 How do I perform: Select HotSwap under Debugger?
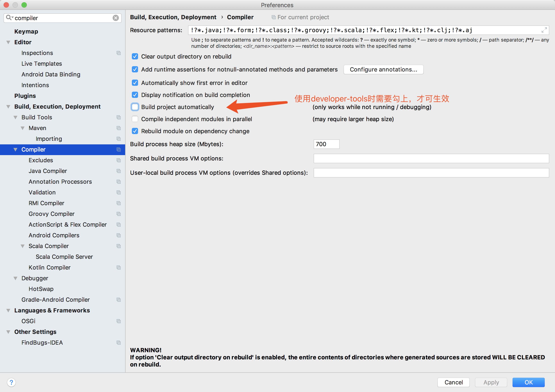pos(41,289)
